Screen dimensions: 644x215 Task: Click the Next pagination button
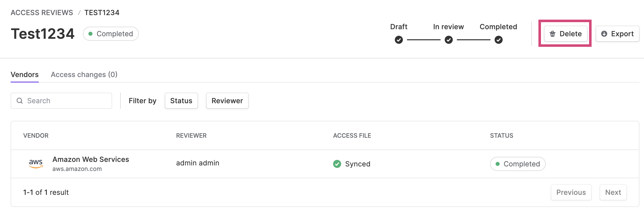tap(613, 192)
